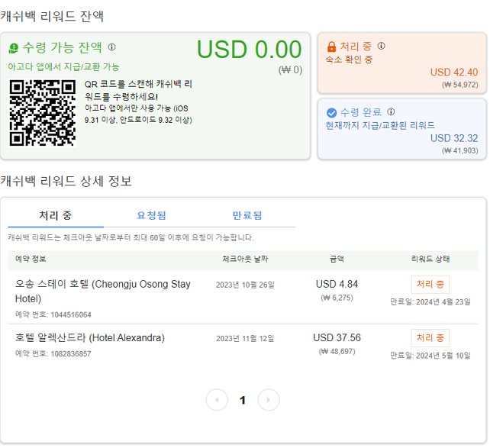Click amount USD 4.84
This screenshot has height=448, width=490.
(337, 284)
